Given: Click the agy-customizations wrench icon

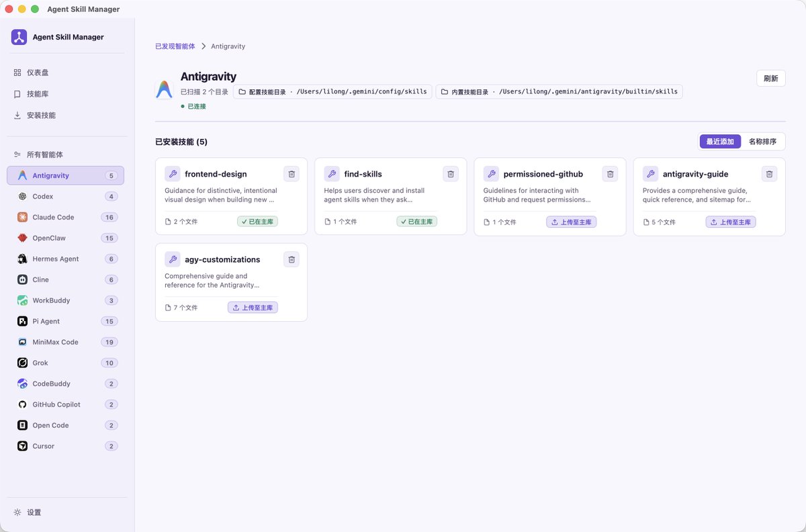Looking at the screenshot, I should click(173, 259).
